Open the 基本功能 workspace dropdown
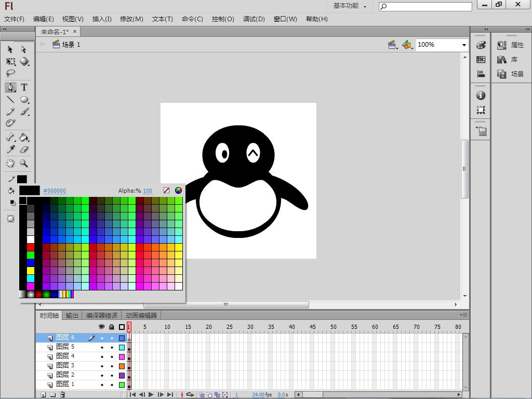Image resolution: width=532 pixels, height=399 pixels. (350, 6)
